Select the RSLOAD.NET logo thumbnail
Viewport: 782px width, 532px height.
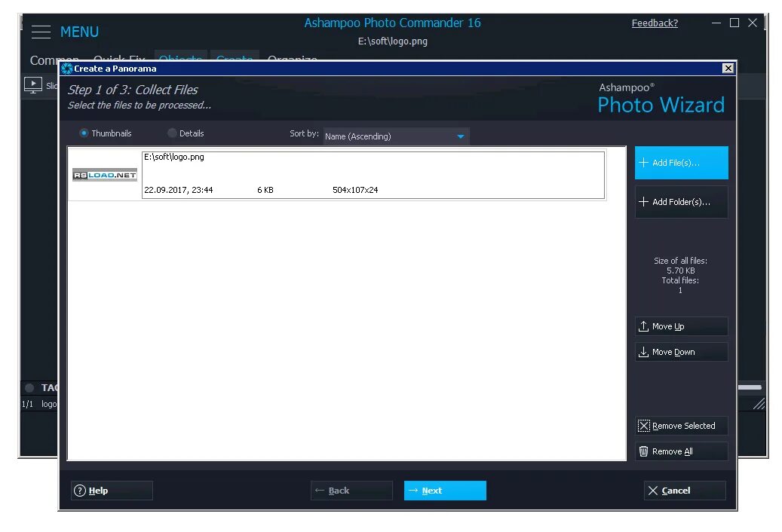point(105,175)
